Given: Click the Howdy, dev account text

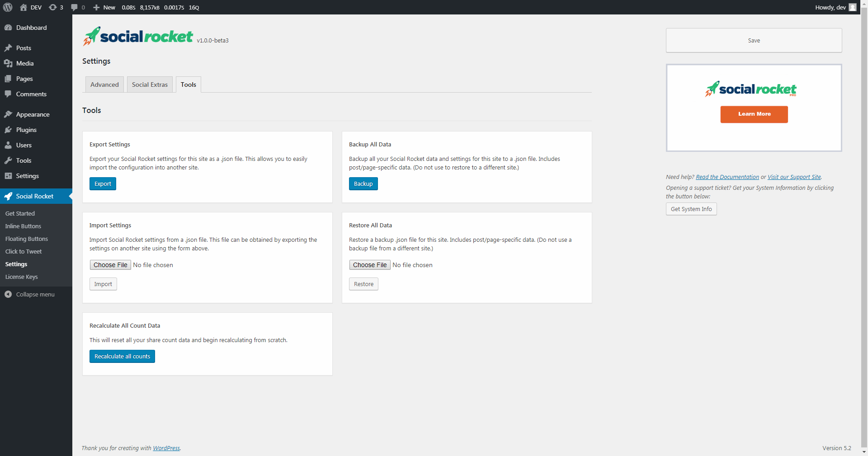Looking at the screenshot, I should pyautogui.click(x=830, y=7).
